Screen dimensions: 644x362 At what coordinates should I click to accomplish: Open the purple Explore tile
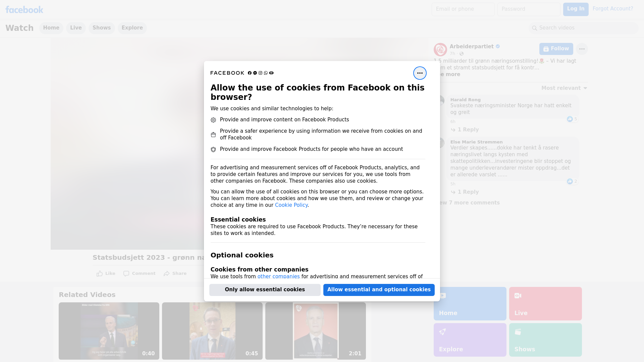470,340
